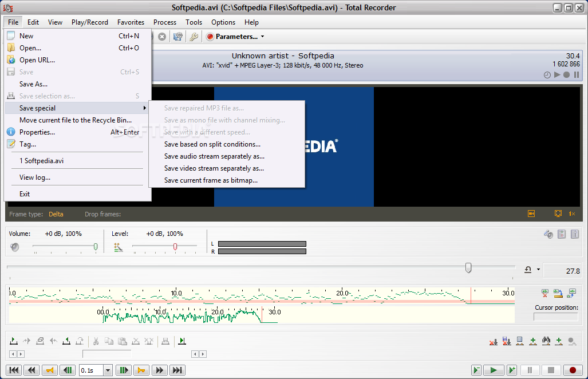Click the Pause button
Viewport: 588px width, 379px height.
(x=530, y=370)
